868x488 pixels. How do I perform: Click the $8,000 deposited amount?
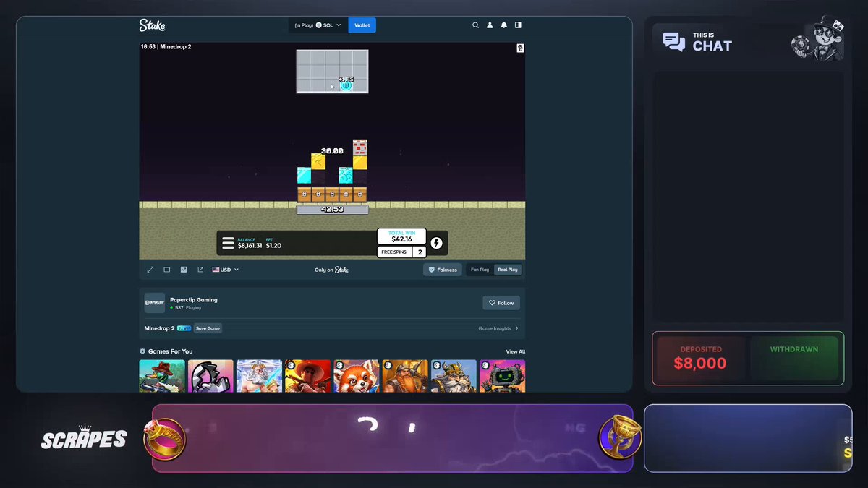(699, 363)
